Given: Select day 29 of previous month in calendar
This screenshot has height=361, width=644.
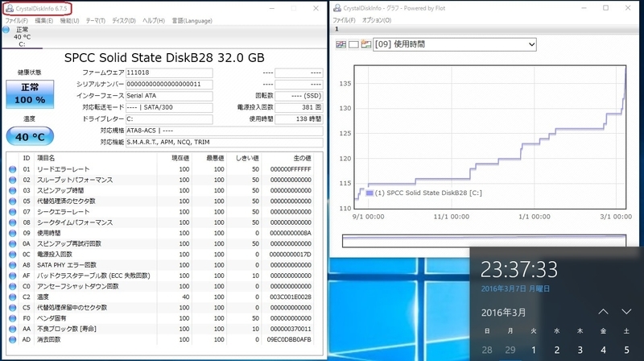Looking at the screenshot, I should pyautogui.click(x=510, y=350).
